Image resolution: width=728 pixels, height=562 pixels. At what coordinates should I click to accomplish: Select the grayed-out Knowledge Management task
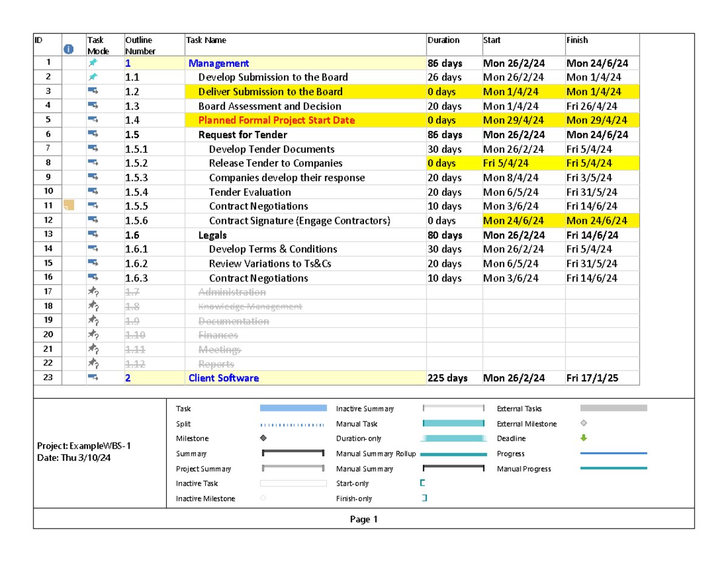tap(249, 306)
